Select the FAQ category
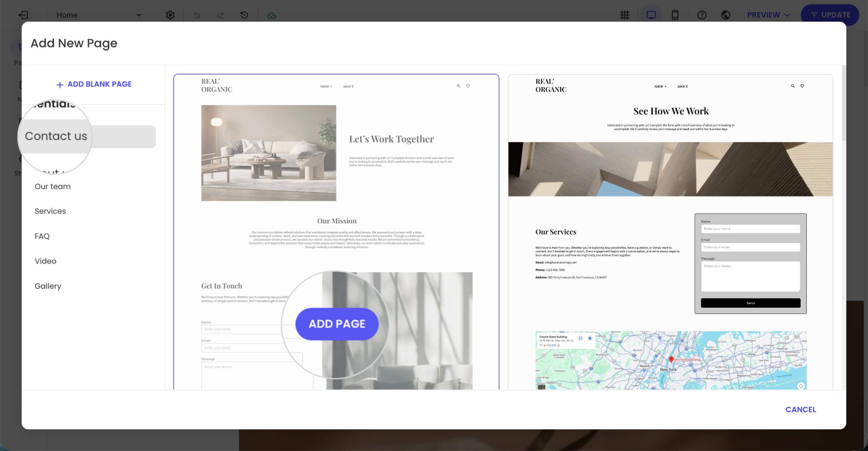Viewport: 868px width, 451px height. (42, 236)
